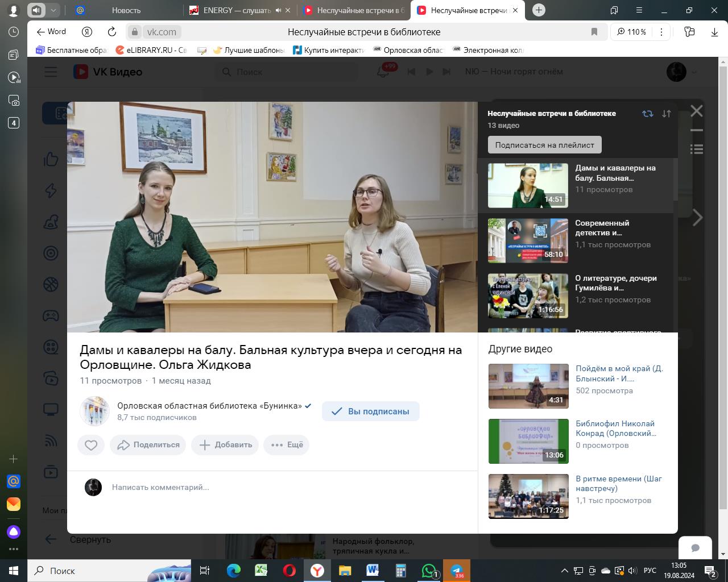Open the browser downloads icon
This screenshot has width=728, height=582.
click(714, 32)
